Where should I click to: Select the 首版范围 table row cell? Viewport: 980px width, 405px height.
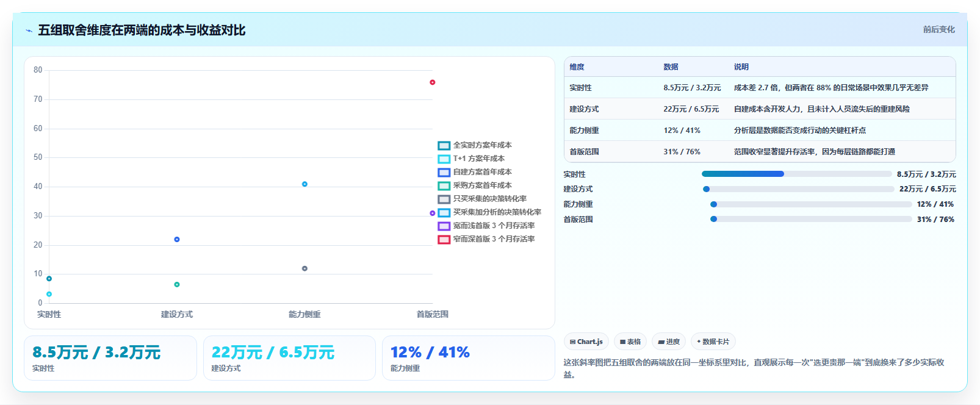pyautogui.click(x=584, y=152)
